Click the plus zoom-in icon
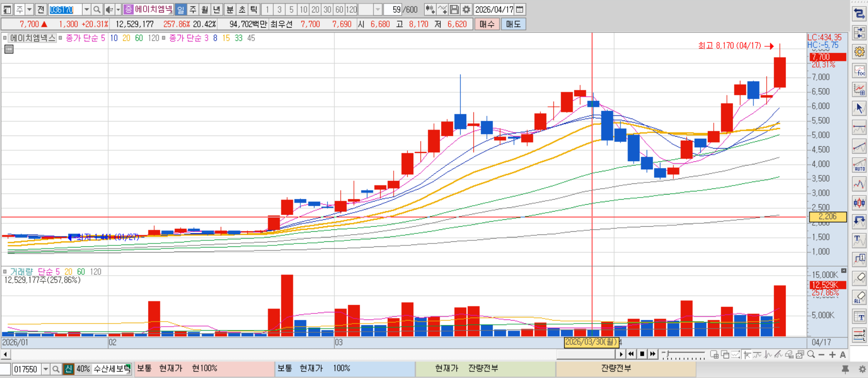Viewport: 868px width, 378px height. [832, 354]
